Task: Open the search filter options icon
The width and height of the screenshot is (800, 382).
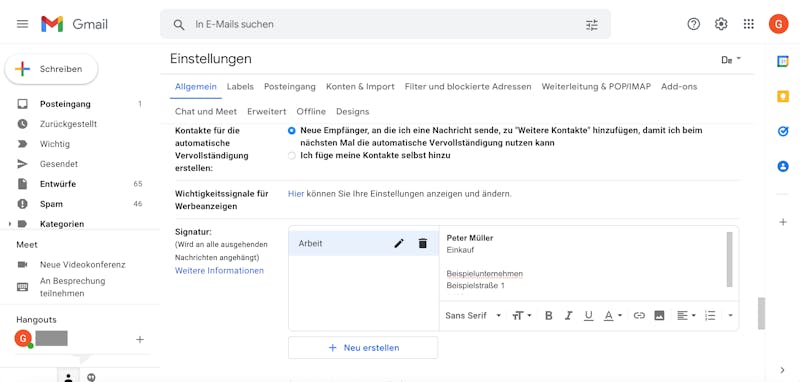Action: pos(592,24)
